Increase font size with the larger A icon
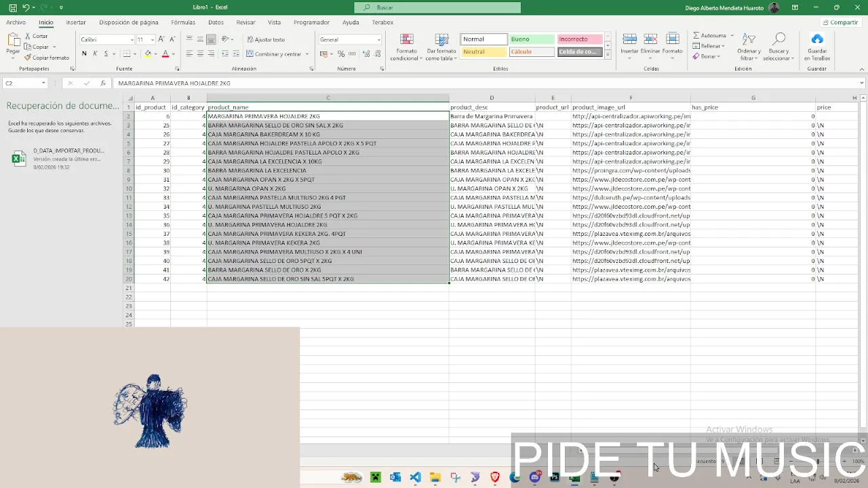868x488 pixels. [161, 39]
